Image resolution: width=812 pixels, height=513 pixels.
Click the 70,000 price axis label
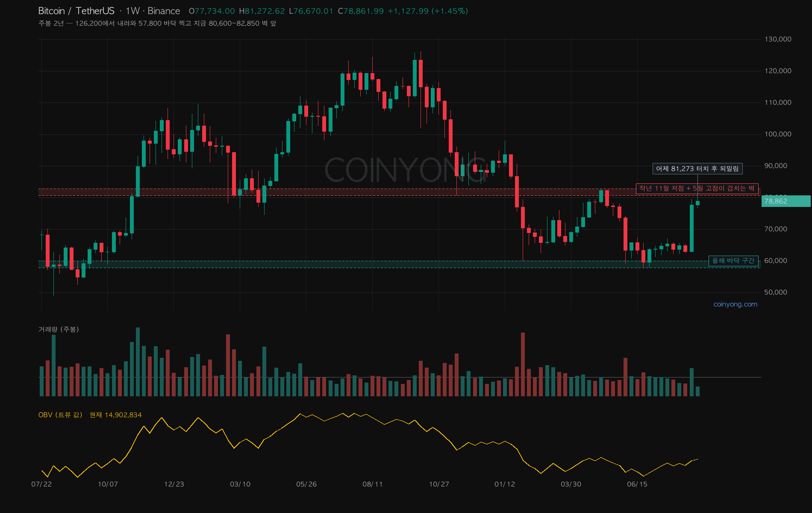776,229
